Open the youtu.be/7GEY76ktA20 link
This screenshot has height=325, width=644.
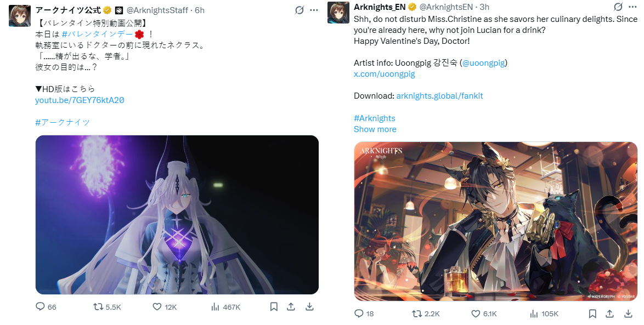pyautogui.click(x=80, y=100)
